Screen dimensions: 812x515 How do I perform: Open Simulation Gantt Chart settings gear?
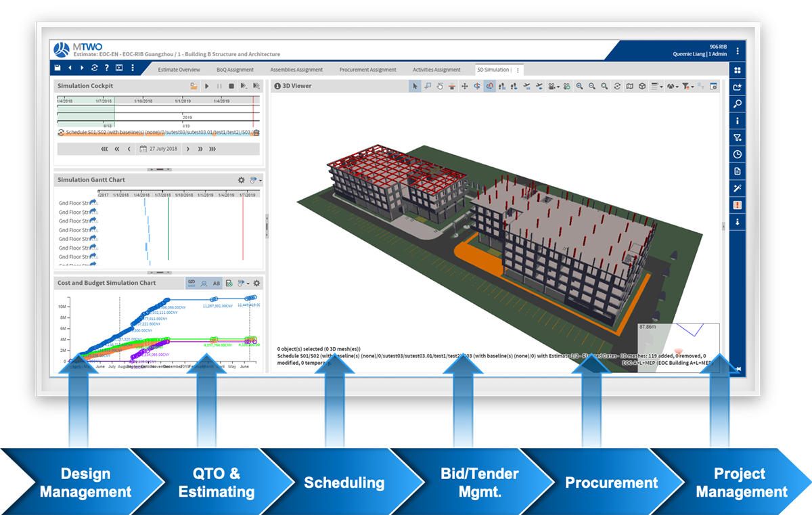[241, 180]
